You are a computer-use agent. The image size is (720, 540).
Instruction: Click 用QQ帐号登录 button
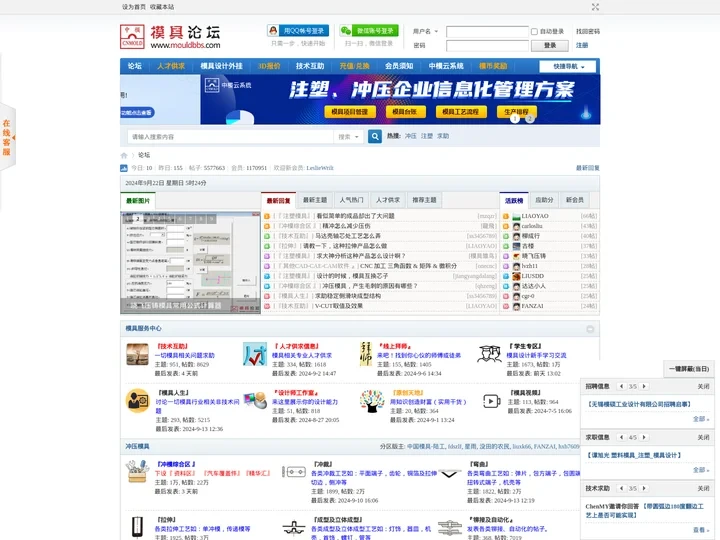tap(298, 31)
